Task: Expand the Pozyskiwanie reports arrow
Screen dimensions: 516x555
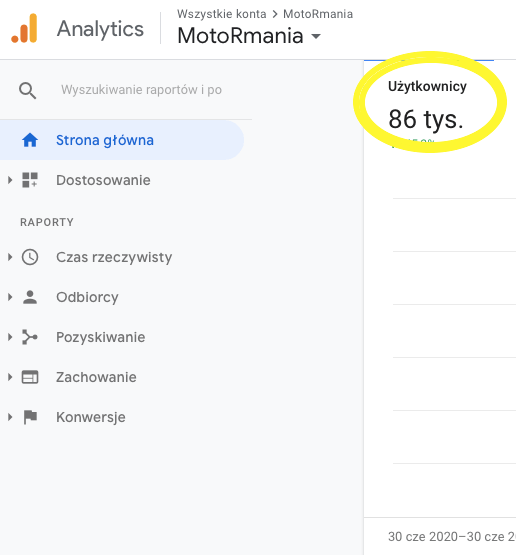Action: coord(10,337)
